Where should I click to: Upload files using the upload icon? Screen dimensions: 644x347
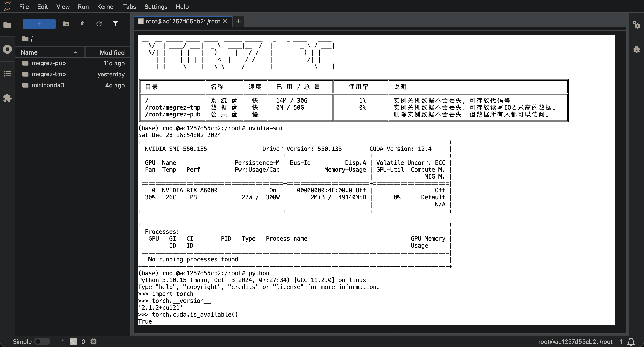click(82, 24)
